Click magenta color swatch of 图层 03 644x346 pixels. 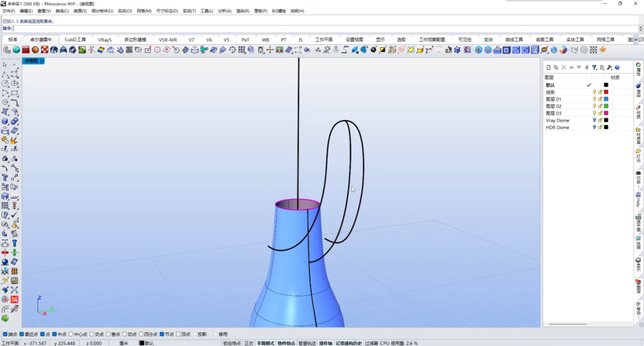(x=606, y=113)
